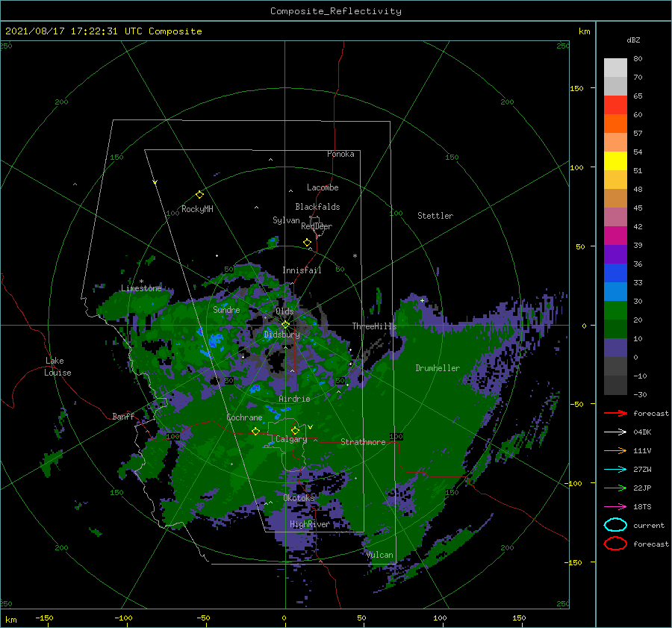Click the Sundre town label

[226, 309]
